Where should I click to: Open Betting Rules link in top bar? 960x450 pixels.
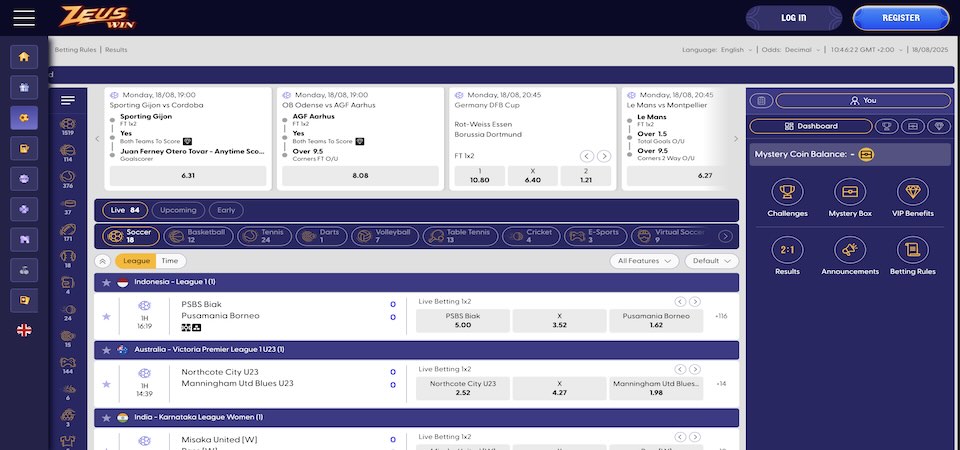75,50
